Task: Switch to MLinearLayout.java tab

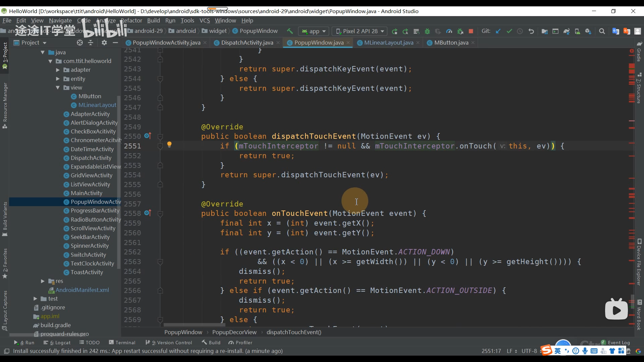Action: [x=388, y=43]
